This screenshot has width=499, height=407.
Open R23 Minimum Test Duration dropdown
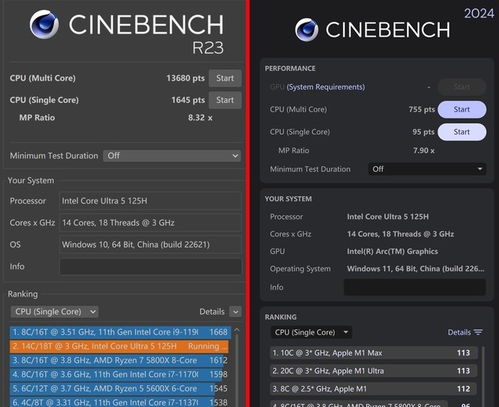(x=172, y=156)
